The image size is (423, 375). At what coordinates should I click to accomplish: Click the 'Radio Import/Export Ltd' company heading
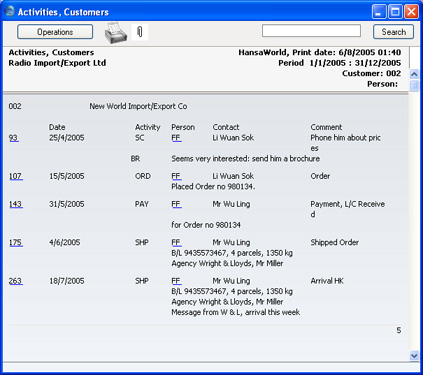point(57,63)
